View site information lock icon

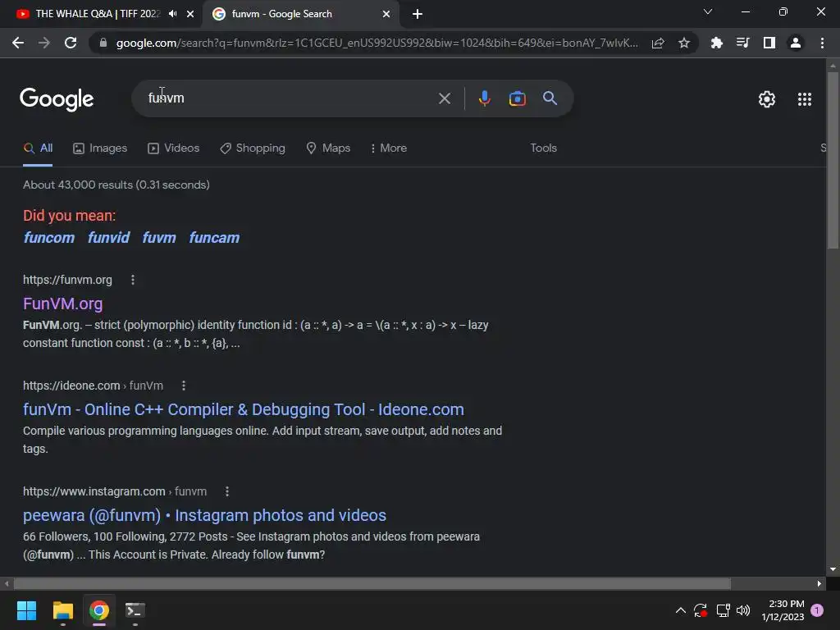pos(103,43)
